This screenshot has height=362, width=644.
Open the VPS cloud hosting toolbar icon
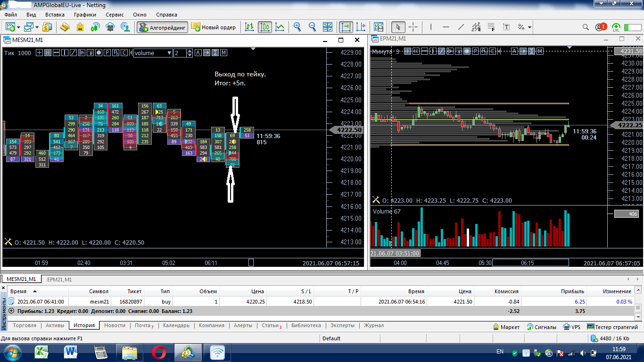click(x=110, y=27)
